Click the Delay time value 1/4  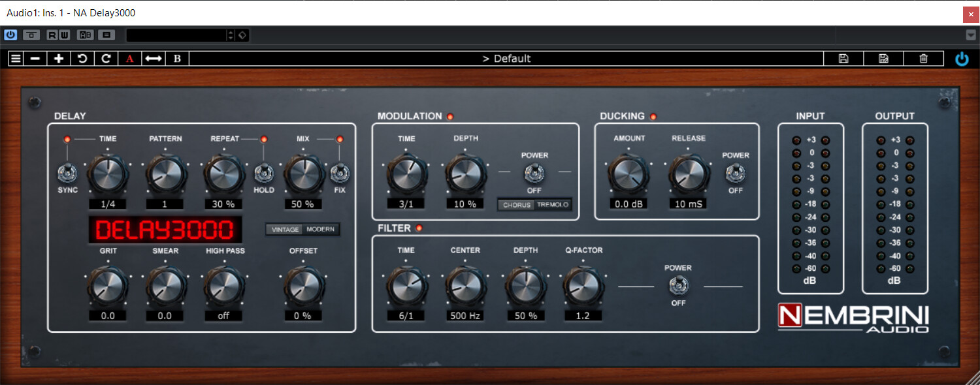click(x=108, y=204)
